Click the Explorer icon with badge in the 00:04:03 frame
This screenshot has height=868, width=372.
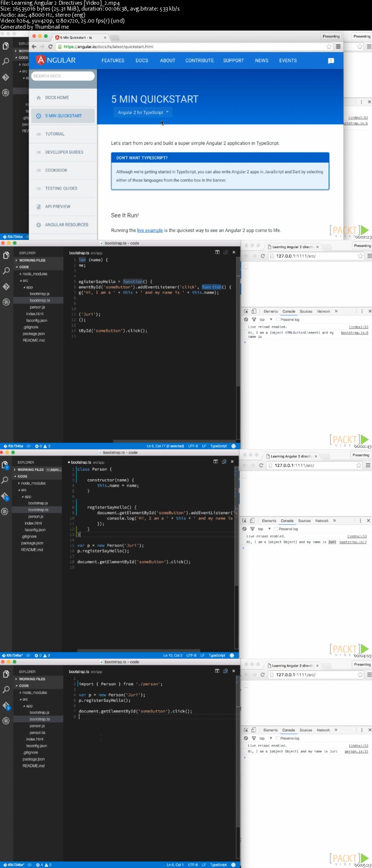coord(5,465)
